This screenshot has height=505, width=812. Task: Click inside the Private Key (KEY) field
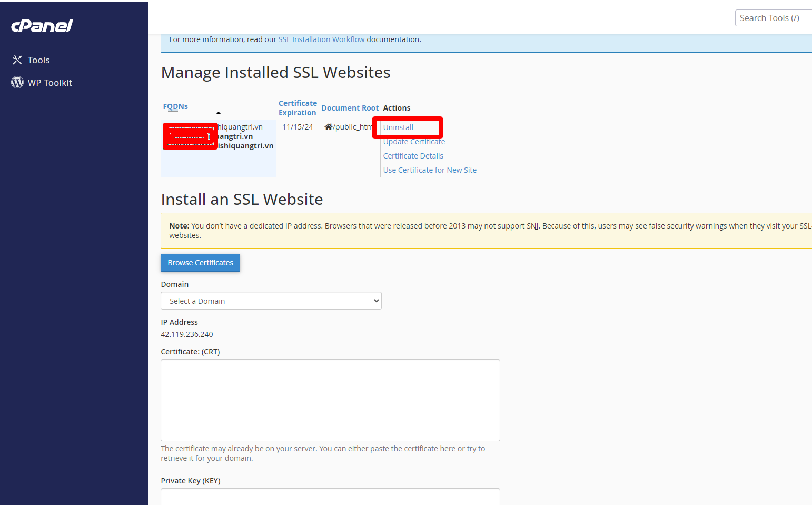click(330, 496)
